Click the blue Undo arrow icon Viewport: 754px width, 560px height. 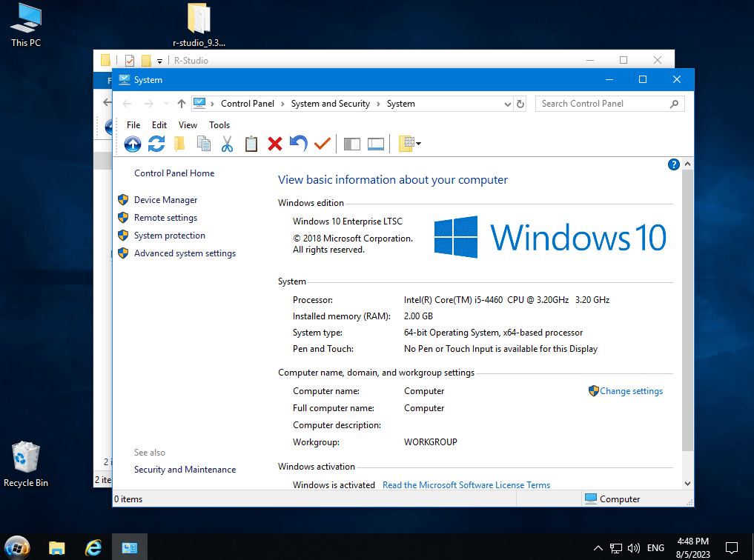(299, 143)
